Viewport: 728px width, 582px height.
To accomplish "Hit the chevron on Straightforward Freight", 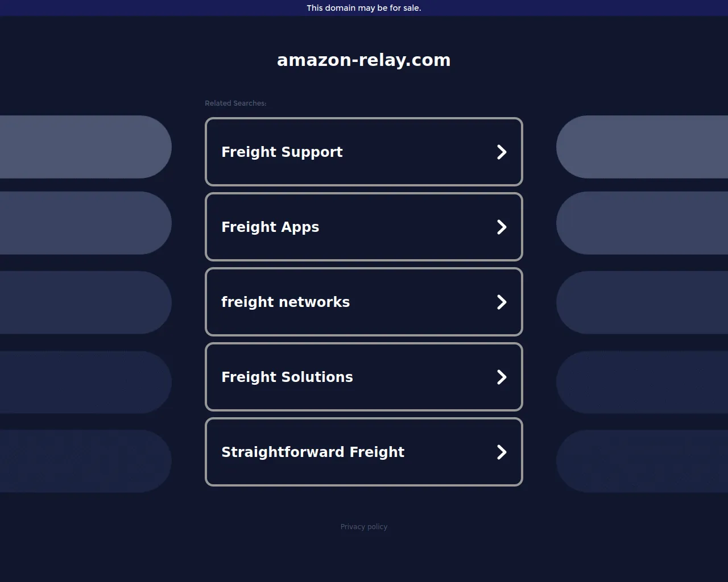I will (501, 452).
